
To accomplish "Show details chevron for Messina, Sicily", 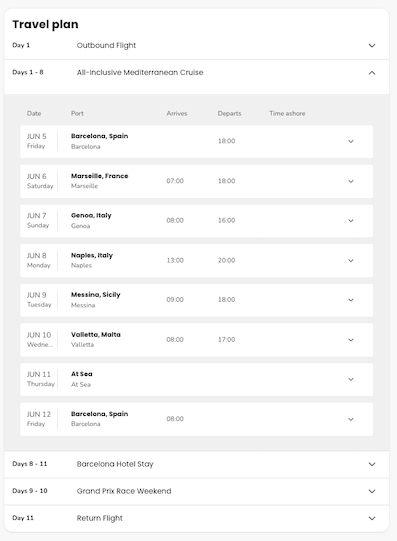I will pyautogui.click(x=351, y=300).
